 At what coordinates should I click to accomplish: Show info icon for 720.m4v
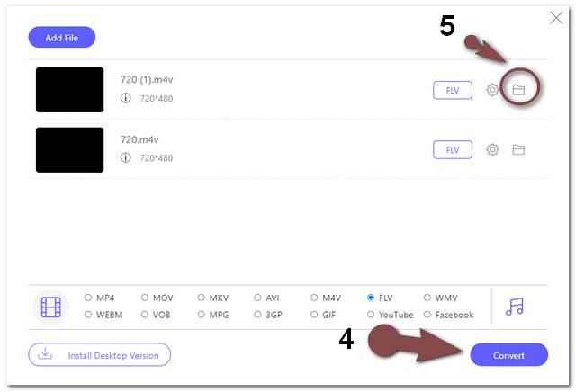(126, 157)
